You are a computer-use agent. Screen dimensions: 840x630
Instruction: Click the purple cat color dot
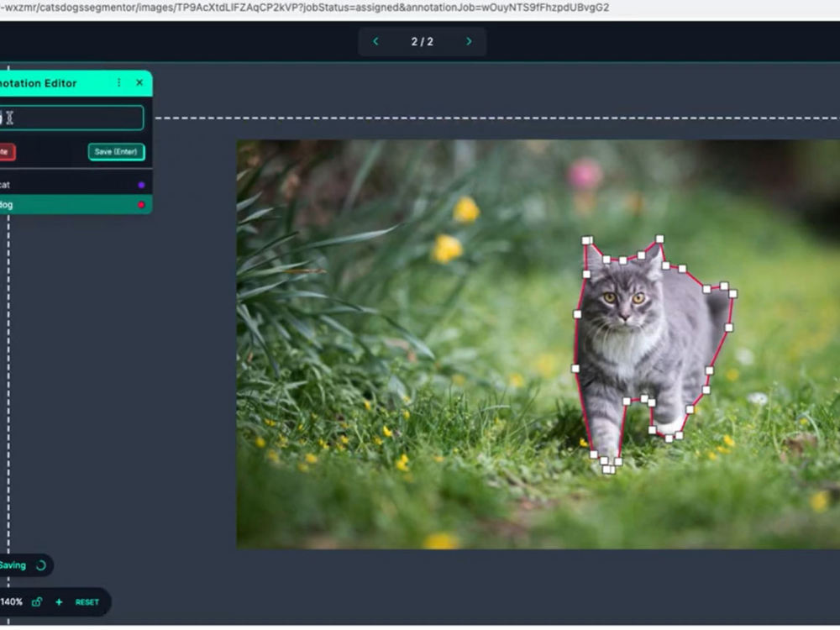141,185
